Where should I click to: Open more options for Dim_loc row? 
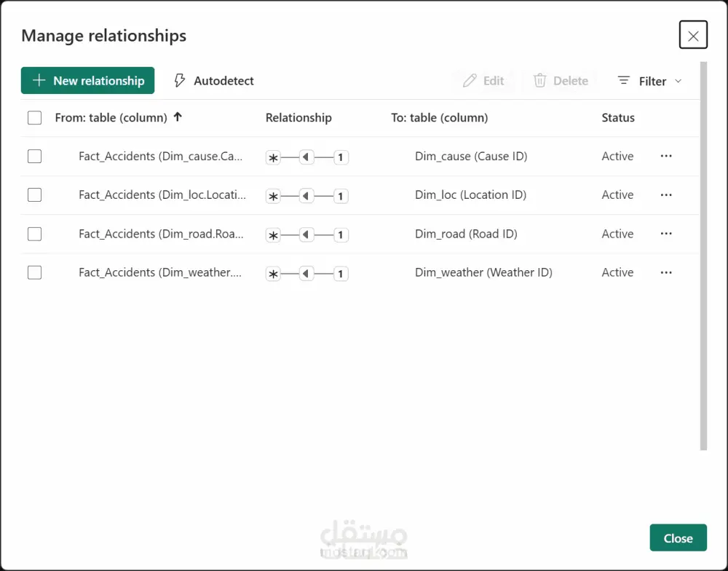666,194
